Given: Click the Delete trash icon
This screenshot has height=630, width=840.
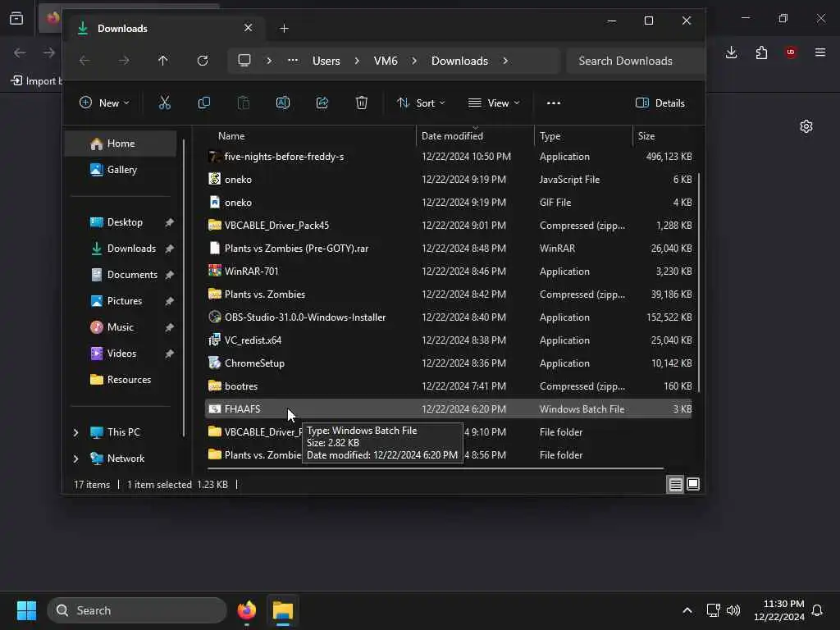Looking at the screenshot, I should pyautogui.click(x=362, y=103).
